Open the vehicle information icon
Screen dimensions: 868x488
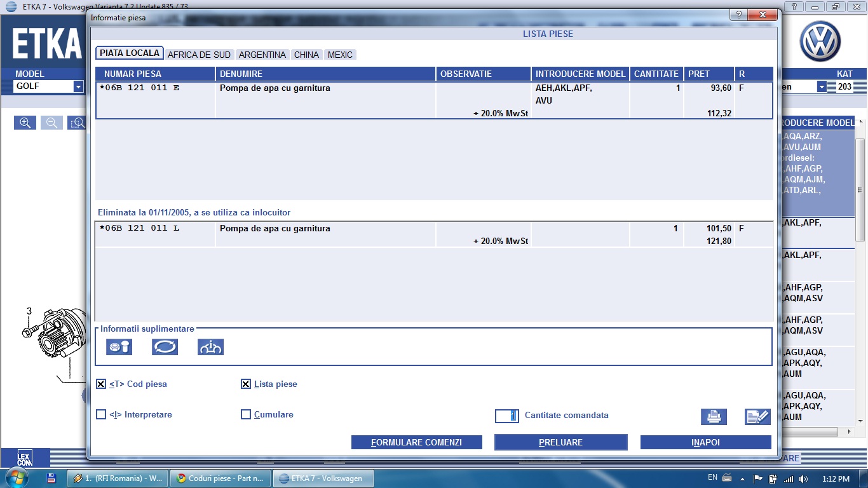pos(210,347)
